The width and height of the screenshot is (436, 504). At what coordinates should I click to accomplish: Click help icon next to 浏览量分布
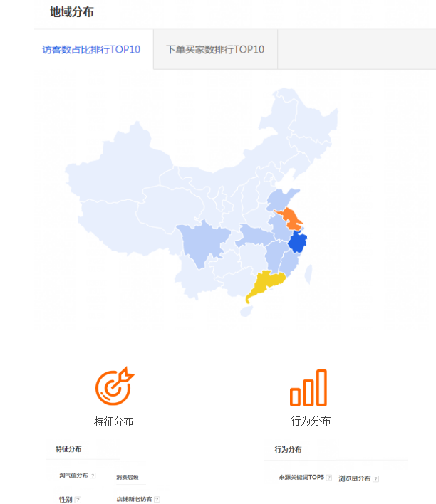375,478
